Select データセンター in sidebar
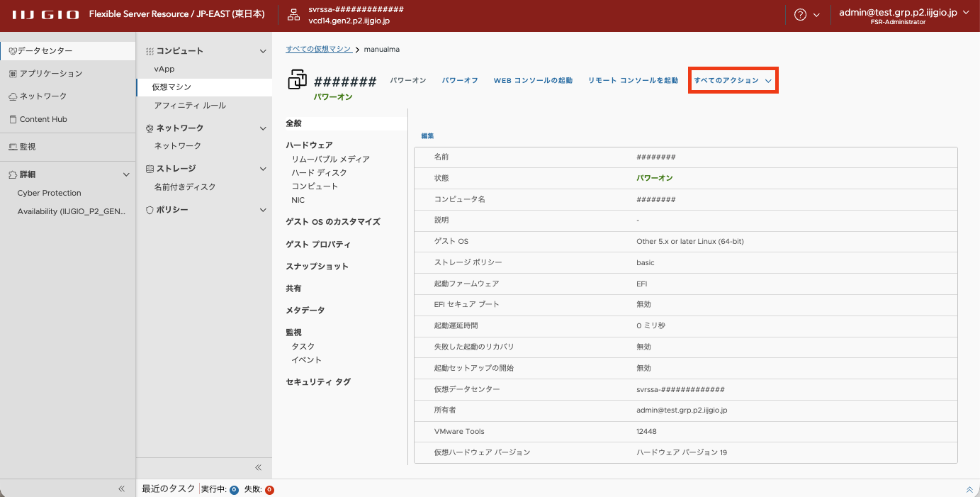The image size is (980, 497). point(68,50)
